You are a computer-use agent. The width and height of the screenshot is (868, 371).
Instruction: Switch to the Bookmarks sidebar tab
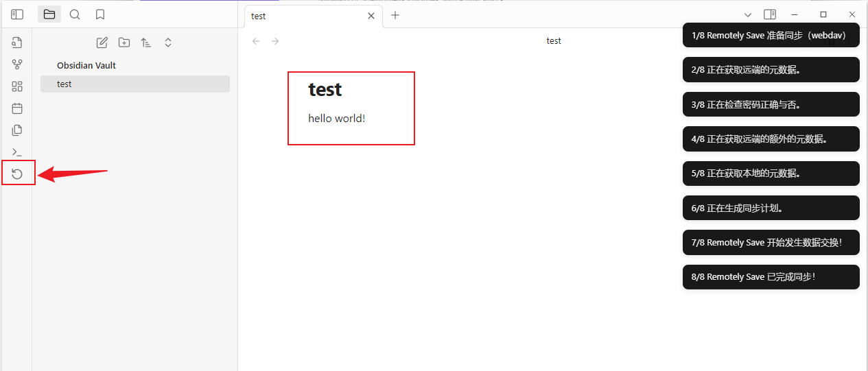[x=100, y=14]
